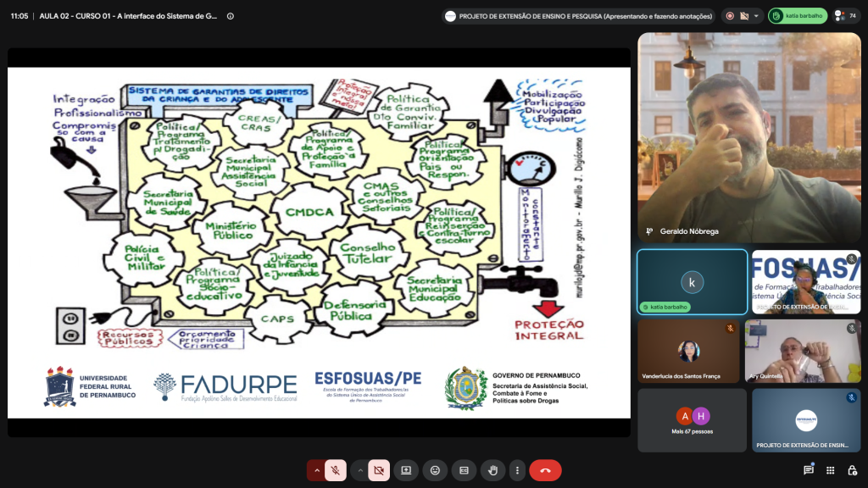Click muted mic icon on Ary Quintella tile

(851, 328)
